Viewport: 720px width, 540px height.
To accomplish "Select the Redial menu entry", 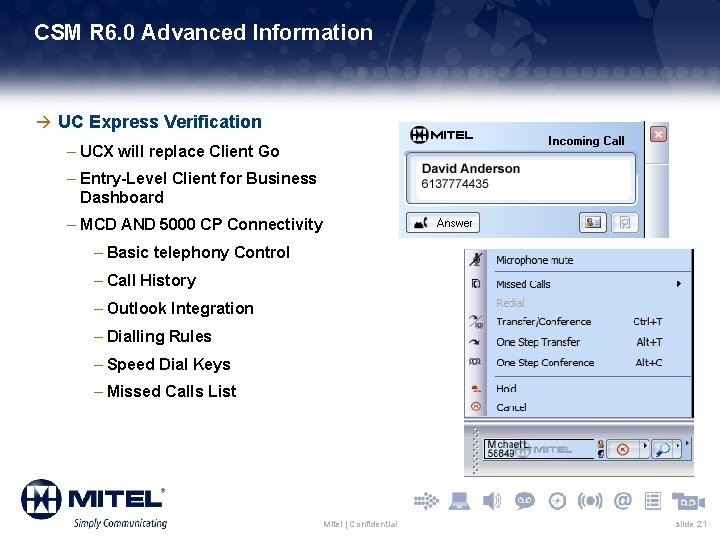I will pyautogui.click(x=510, y=303).
